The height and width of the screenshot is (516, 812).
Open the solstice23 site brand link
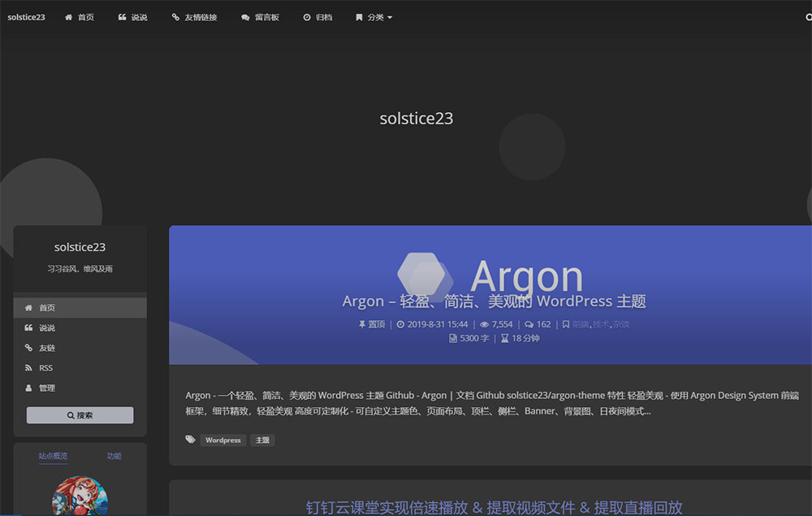tap(26, 17)
